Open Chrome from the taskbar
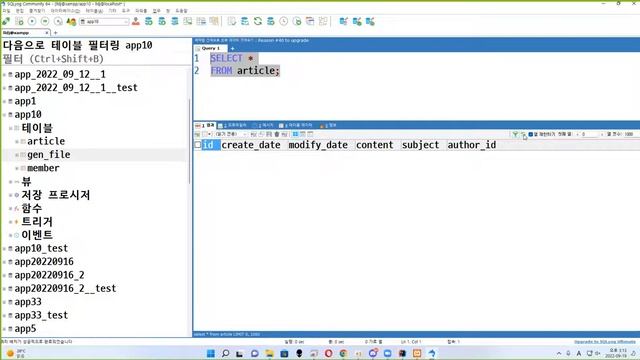The image size is (640, 360). click(343, 353)
